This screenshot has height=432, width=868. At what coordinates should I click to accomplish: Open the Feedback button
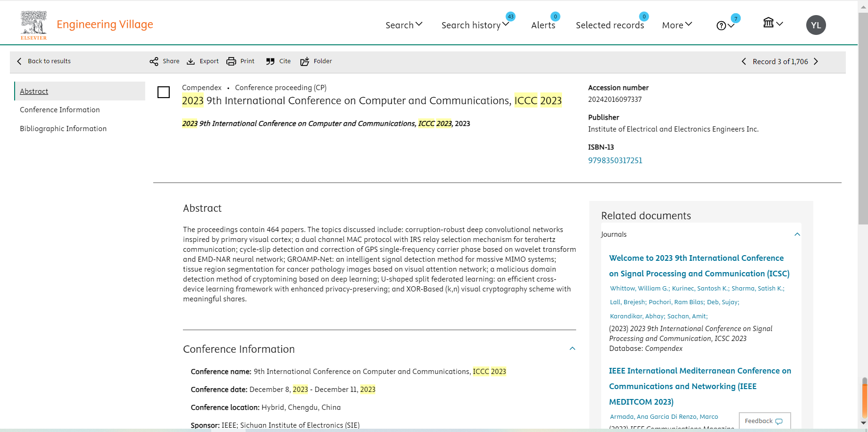(764, 421)
